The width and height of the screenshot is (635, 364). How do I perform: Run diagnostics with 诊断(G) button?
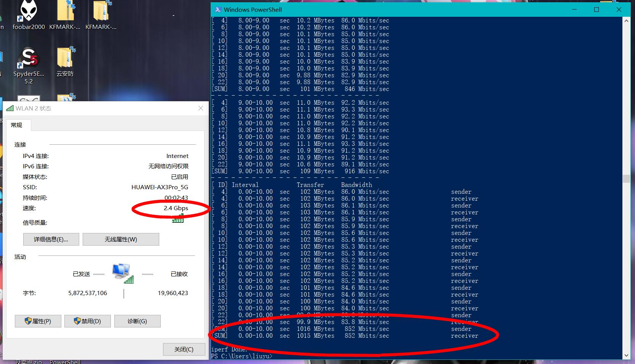[137, 321]
